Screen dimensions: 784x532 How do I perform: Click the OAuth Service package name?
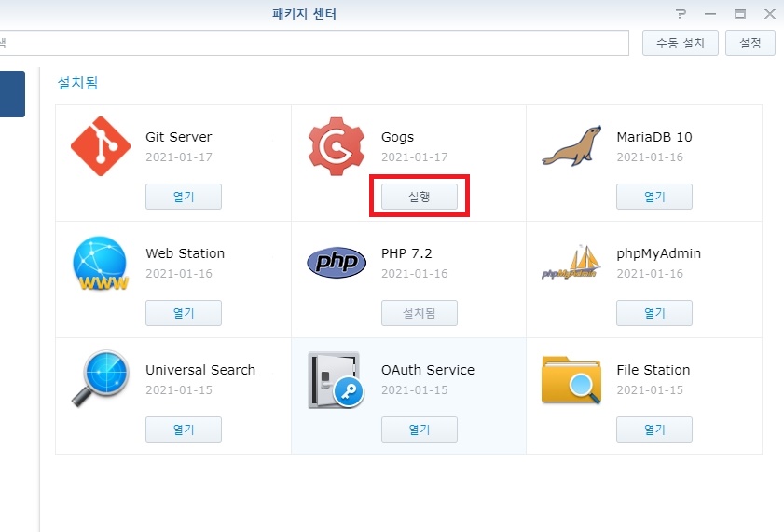428,370
